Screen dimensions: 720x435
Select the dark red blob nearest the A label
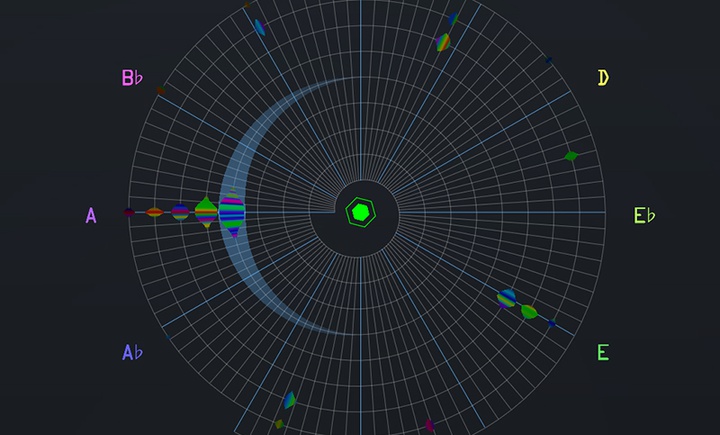[x=129, y=212]
